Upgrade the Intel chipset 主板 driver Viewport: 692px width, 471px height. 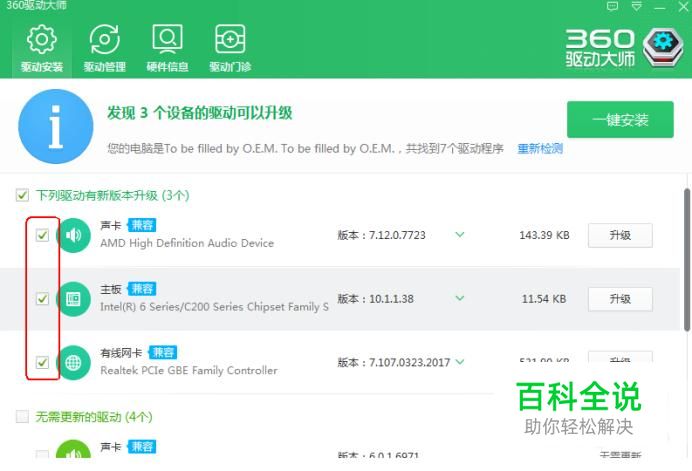[620, 299]
